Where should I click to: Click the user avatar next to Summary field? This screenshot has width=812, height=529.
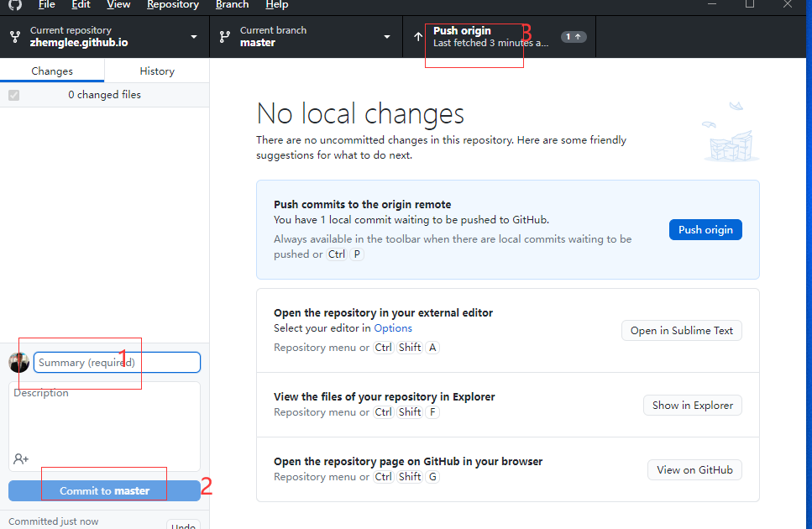click(19, 363)
